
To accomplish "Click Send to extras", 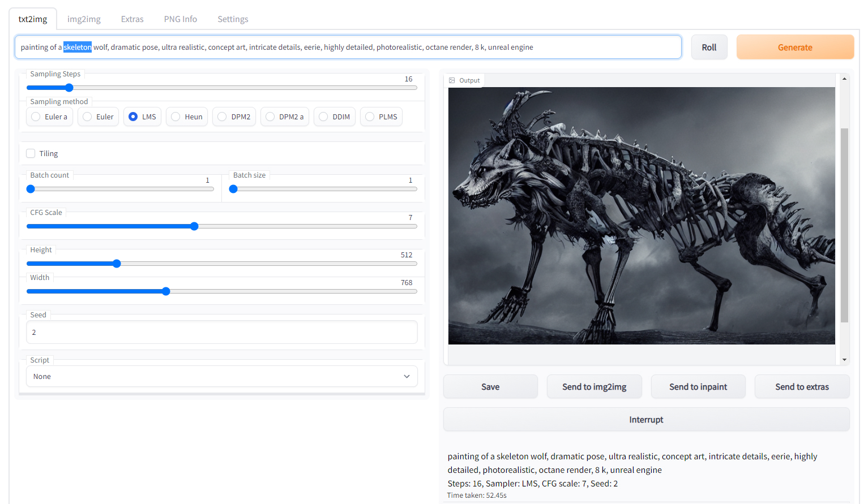I will (802, 387).
